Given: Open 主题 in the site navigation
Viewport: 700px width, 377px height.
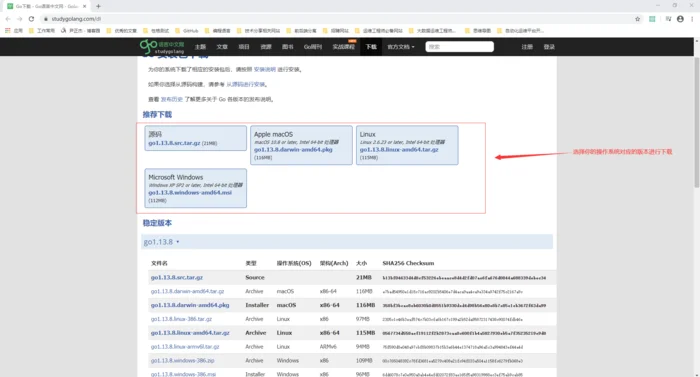Looking at the screenshot, I should pyautogui.click(x=200, y=46).
